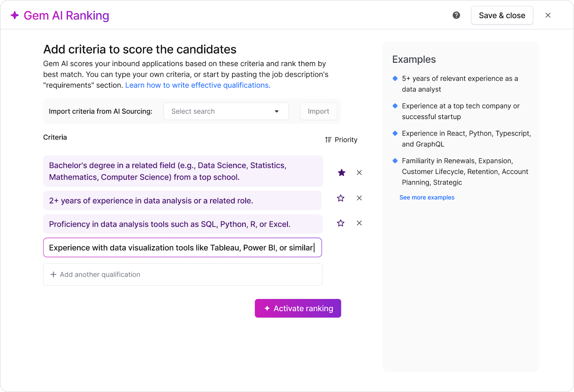
Task: Remove the 2+ years of experience criterion
Action: (359, 198)
